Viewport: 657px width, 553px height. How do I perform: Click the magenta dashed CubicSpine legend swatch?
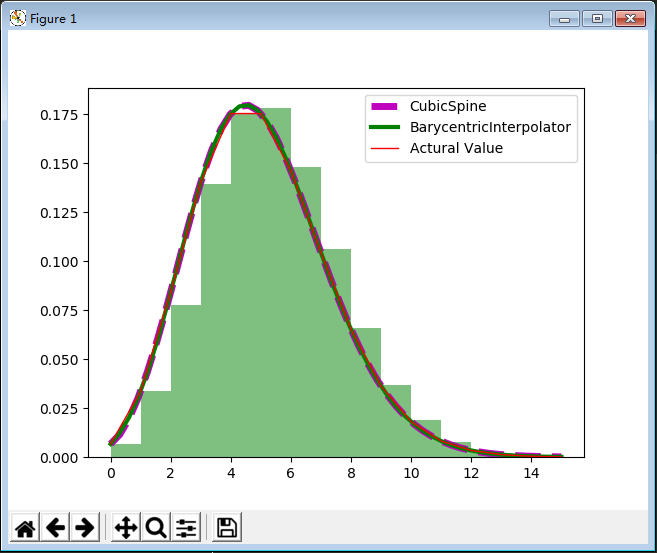point(384,106)
